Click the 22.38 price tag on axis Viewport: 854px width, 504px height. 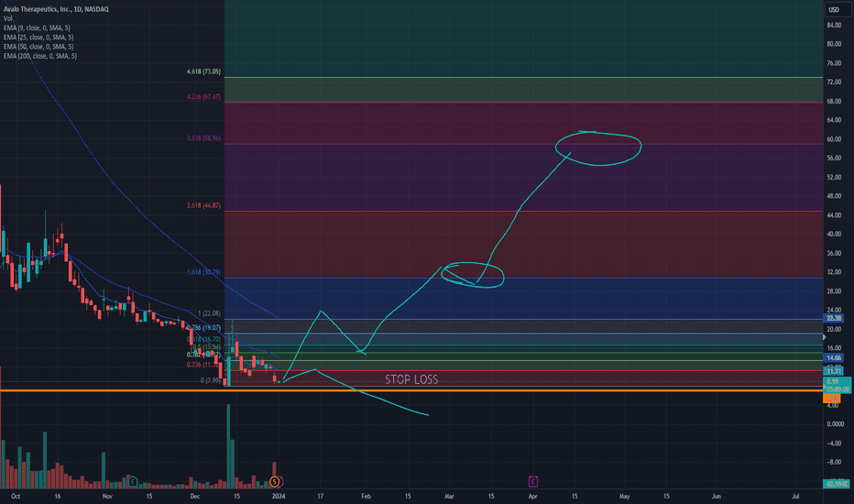click(x=834, y=318)
